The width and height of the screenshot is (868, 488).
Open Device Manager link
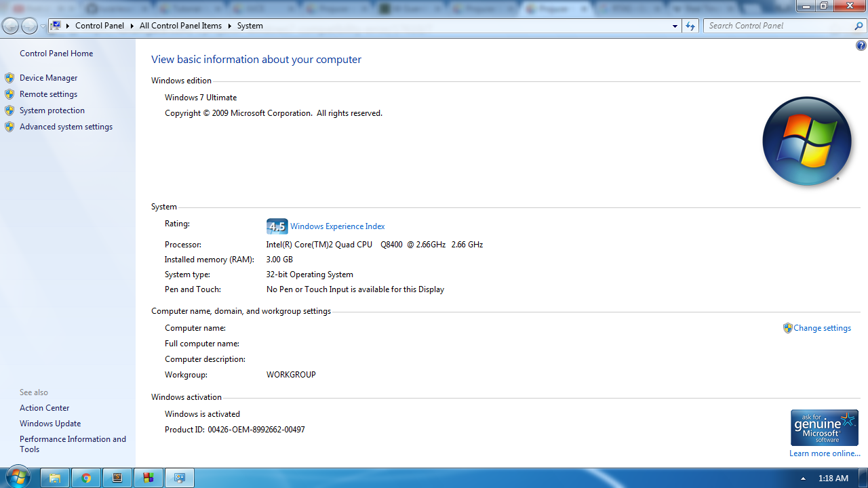point(49,78)
